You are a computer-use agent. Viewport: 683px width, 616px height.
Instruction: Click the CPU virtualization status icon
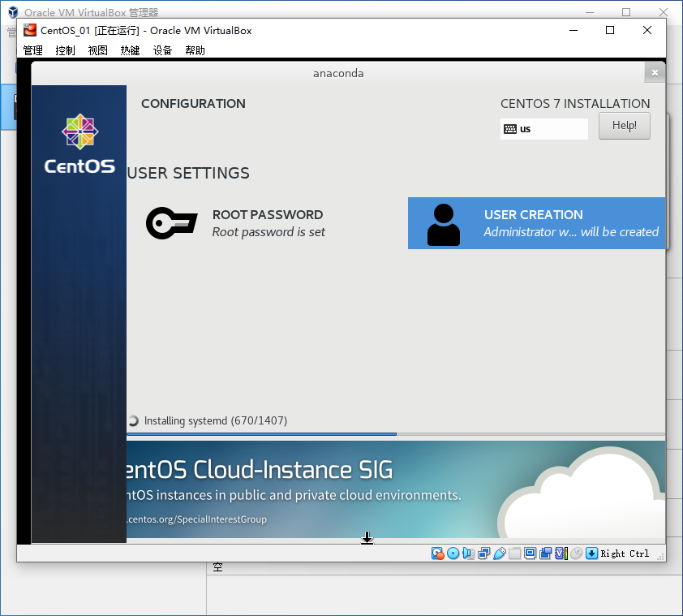[561, 554]
